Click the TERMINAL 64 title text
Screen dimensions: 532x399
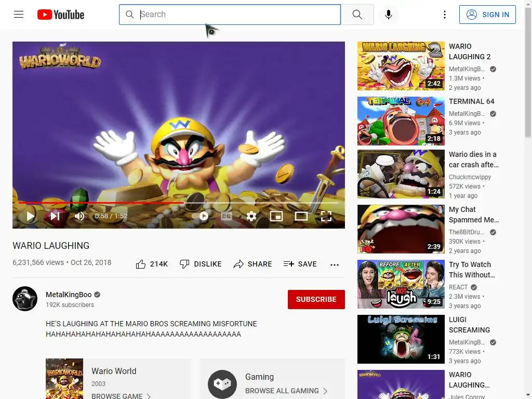471,101
